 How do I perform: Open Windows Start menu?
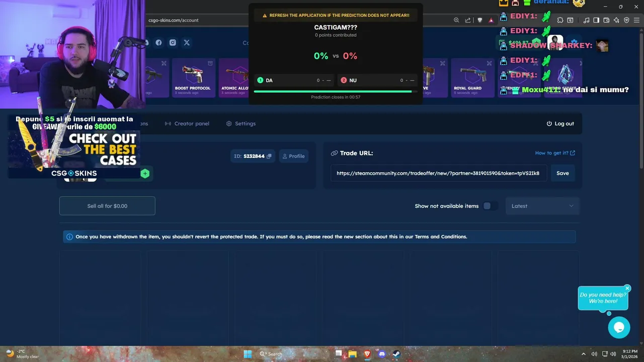point(248,354)
